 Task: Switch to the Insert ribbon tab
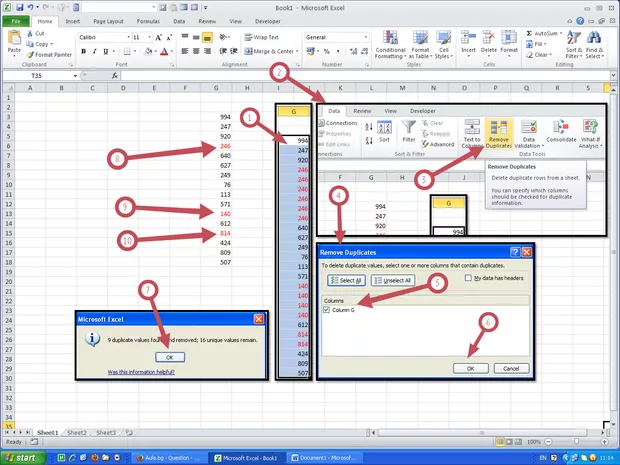[x=72, y=21]
